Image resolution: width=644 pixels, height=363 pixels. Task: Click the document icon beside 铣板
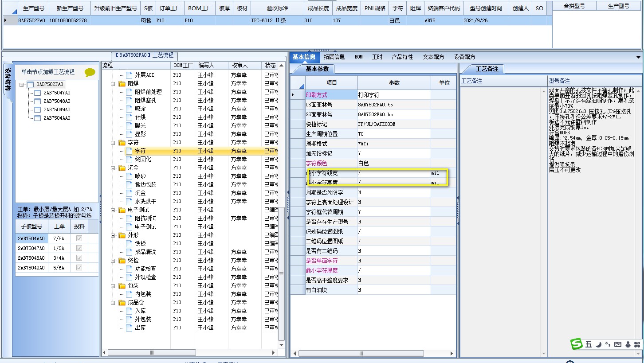(129, 243)
